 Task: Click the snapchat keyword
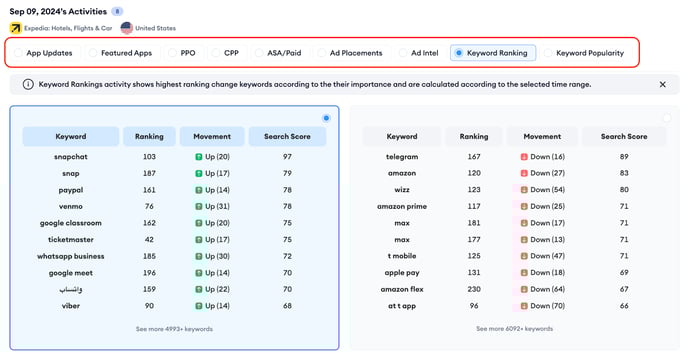click(71, 157)
